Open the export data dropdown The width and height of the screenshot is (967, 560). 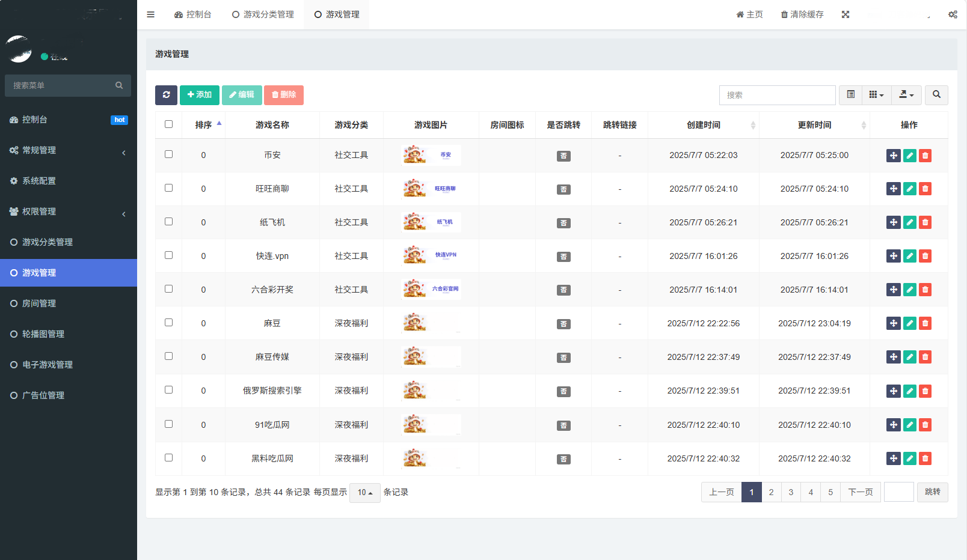pyautogui.click(x=906, y=95)
